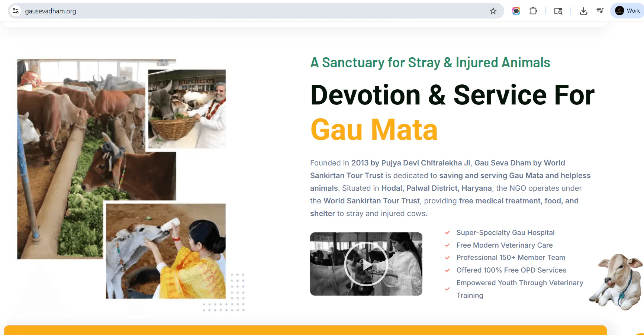Click checkmark beside Free Modern Veterinary Care

[x=447, y=245]
